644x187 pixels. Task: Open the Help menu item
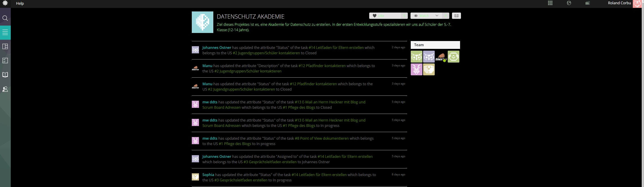coord(20,4)
